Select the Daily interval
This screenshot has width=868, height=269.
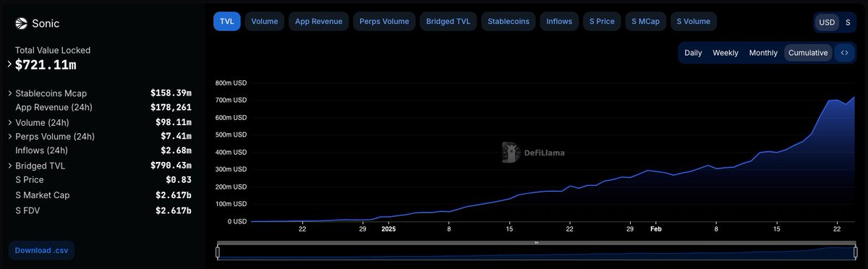(693, 53)
